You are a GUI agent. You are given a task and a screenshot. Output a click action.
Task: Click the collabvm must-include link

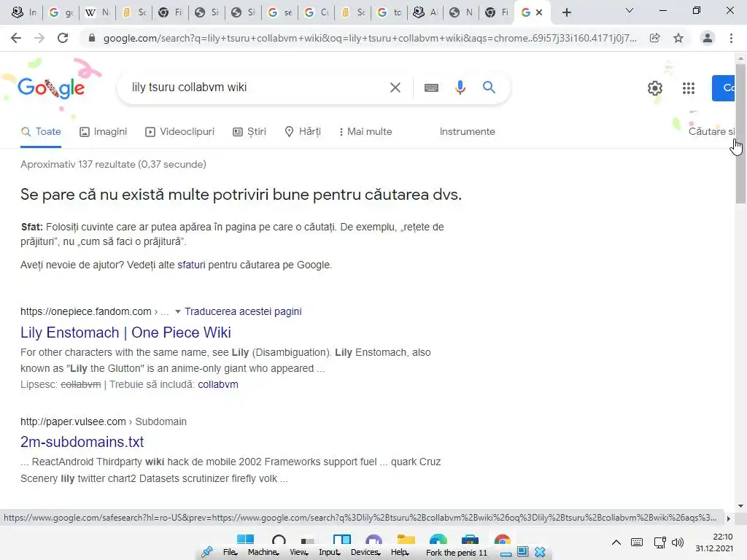tap(217, 384)
